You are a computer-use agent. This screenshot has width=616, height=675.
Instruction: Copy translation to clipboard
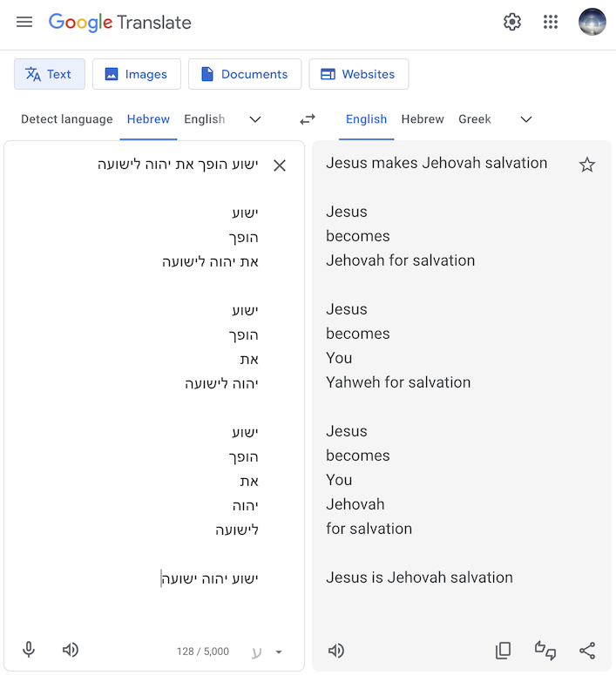click(x=503, y=651)
